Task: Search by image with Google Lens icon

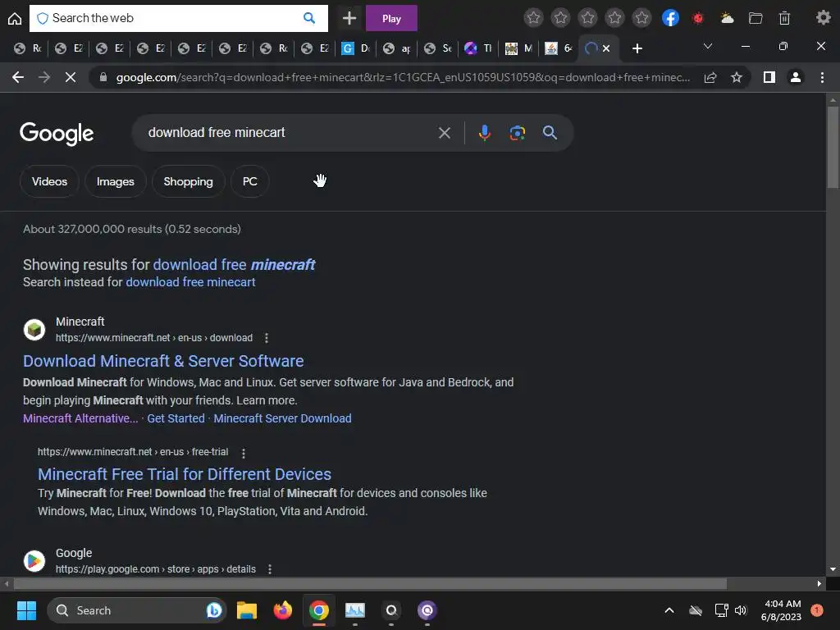Action: pos(517,133)
